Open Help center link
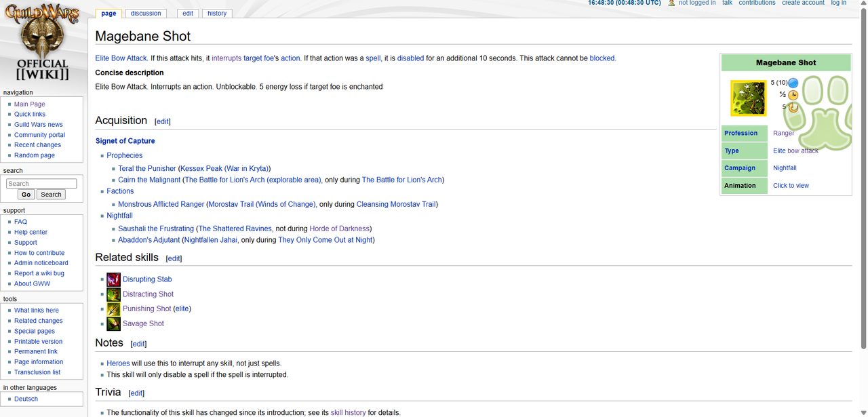 (x=31, y=232)
